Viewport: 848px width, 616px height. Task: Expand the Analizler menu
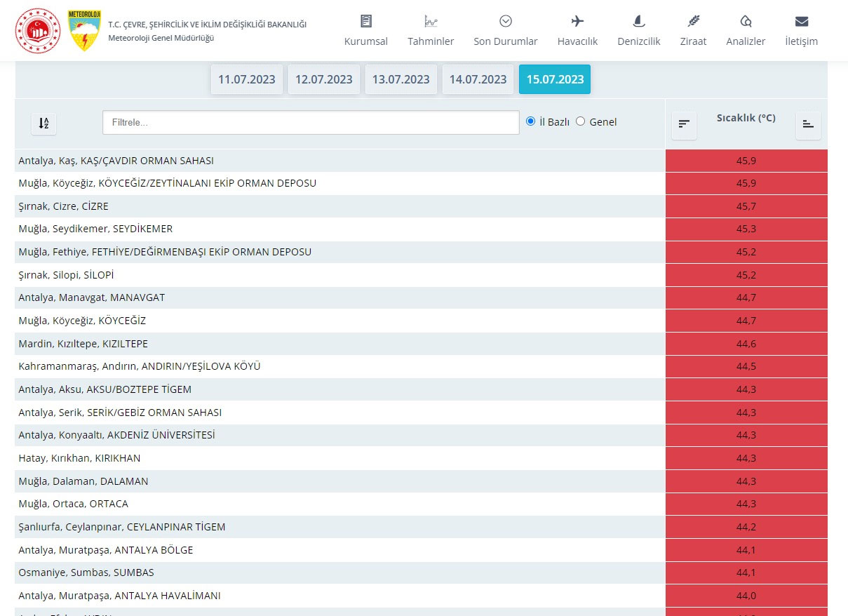746,31
